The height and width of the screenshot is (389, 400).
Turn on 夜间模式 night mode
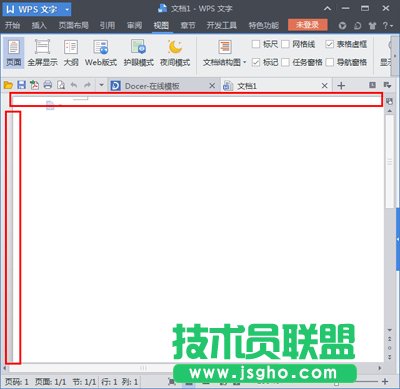175,53
